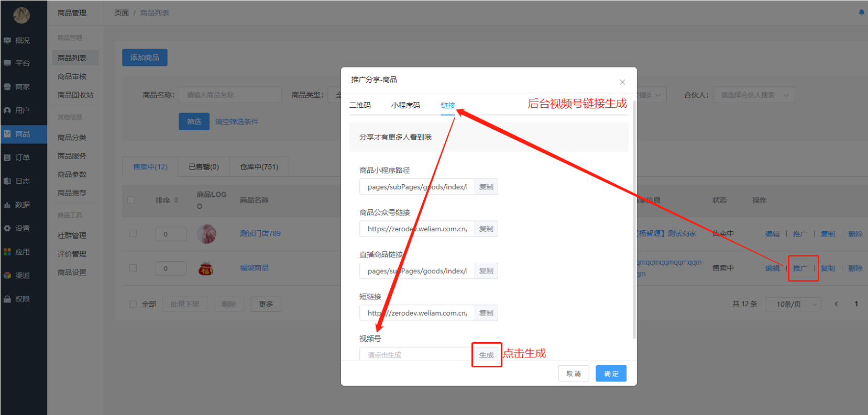This screenshot has width=868, height=415.
Task: Tick the checkbox for 测试门店789 row
Action: 133,233
